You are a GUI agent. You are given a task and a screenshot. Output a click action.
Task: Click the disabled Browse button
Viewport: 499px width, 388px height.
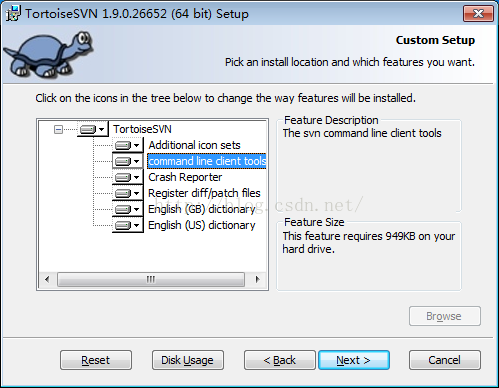pos(445,316)
